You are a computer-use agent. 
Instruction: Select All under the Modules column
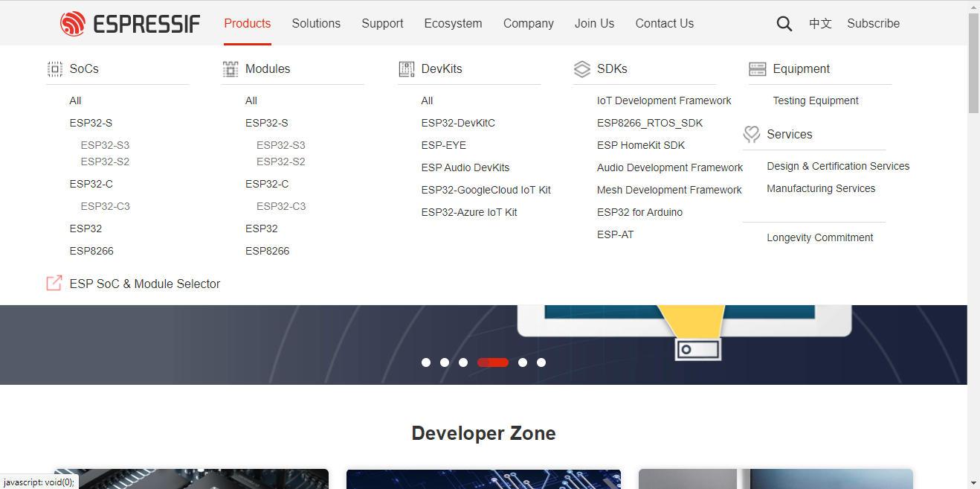[x=251, y=100]
